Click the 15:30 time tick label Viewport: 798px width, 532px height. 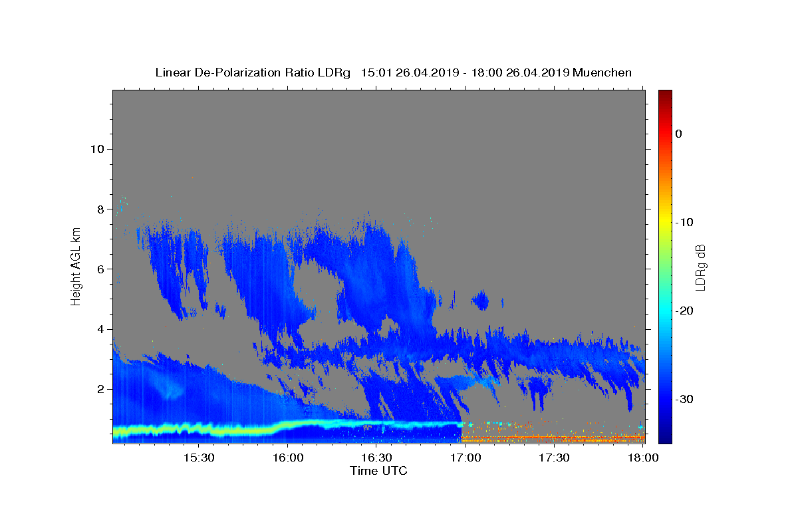pos(199,458)
